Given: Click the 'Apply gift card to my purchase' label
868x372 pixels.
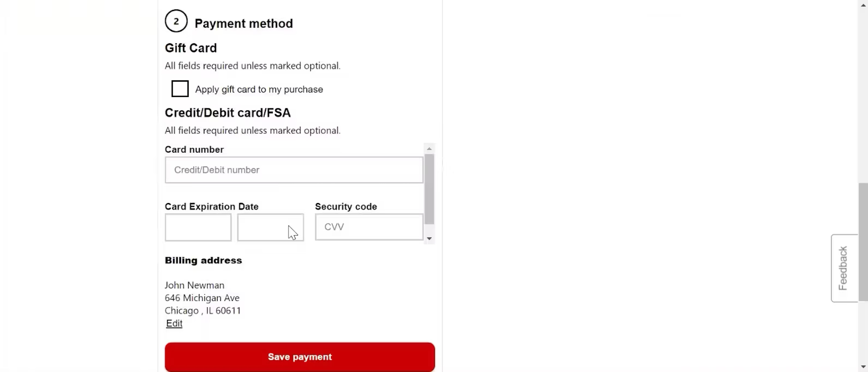Looking at the screenshot, I should [x=259, y=90].
